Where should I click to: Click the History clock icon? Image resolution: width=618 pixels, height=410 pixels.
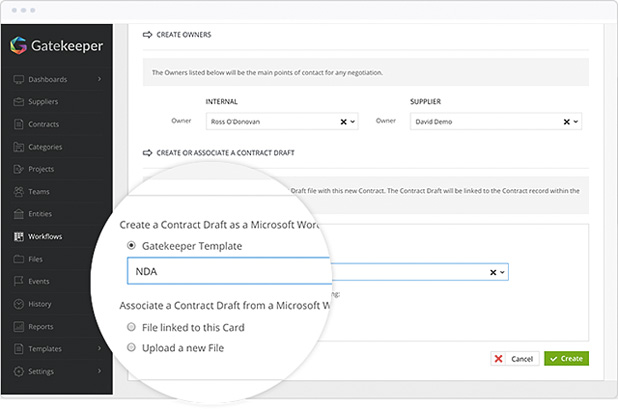coord(18,304)
